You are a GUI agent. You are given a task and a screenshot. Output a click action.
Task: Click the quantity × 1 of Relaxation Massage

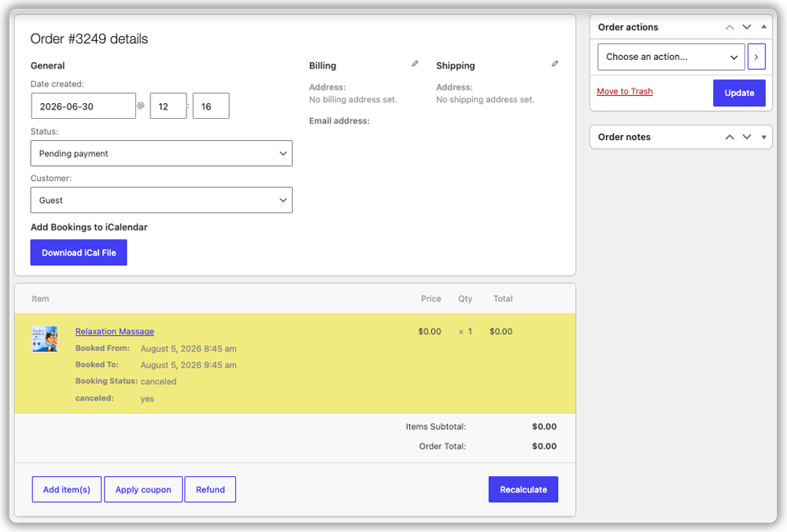pyautogui.click(x=465, y=332)
